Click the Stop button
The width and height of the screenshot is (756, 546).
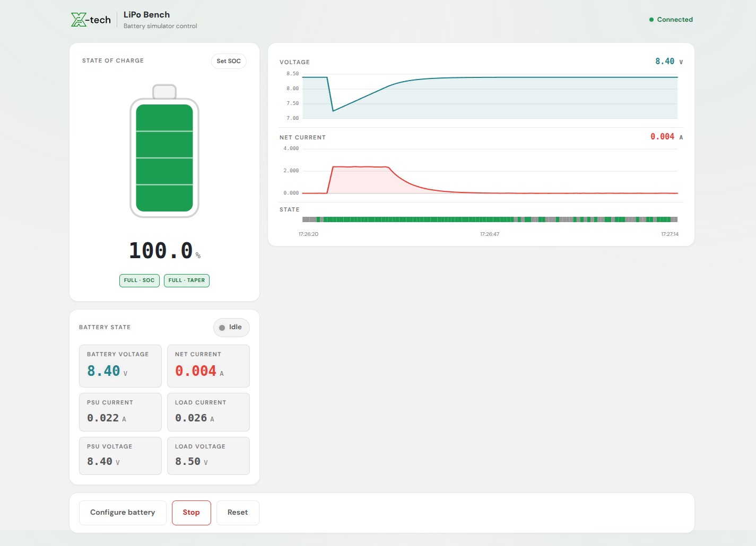pyautogui.click(x=192, y=513)
